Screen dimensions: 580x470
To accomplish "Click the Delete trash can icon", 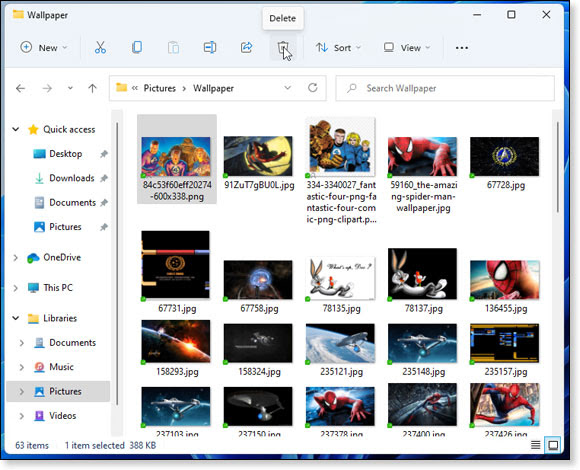I will pos(283,47).
